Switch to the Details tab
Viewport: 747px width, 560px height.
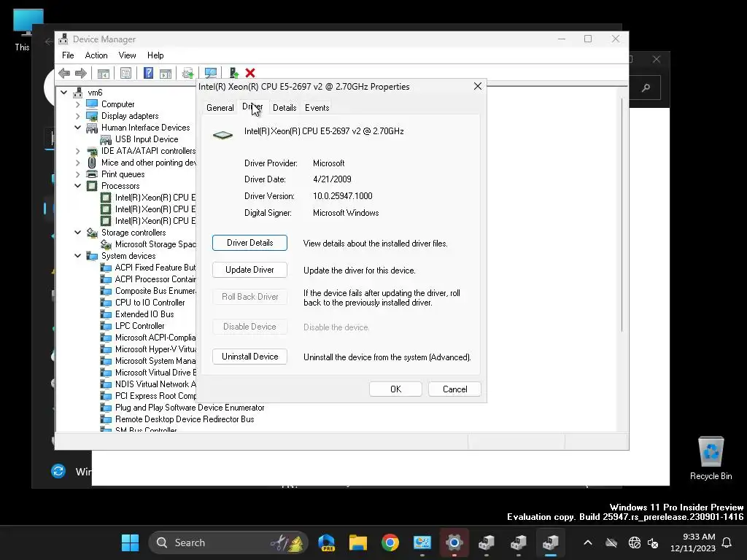285,108
